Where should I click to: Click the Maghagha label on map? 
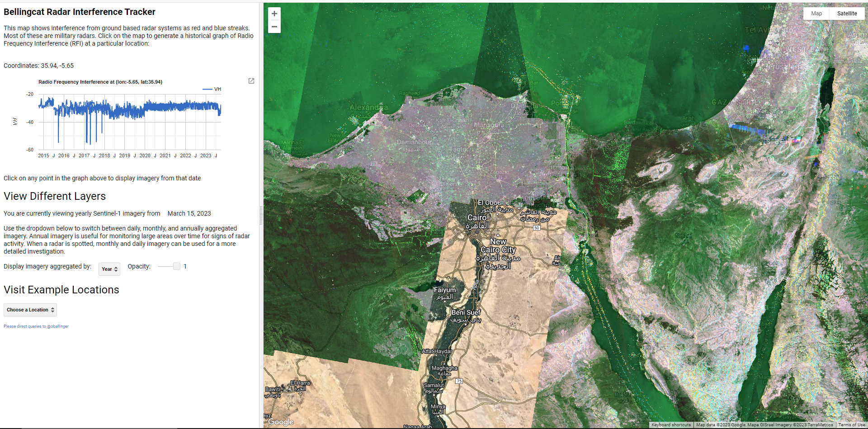pos(444,371)
